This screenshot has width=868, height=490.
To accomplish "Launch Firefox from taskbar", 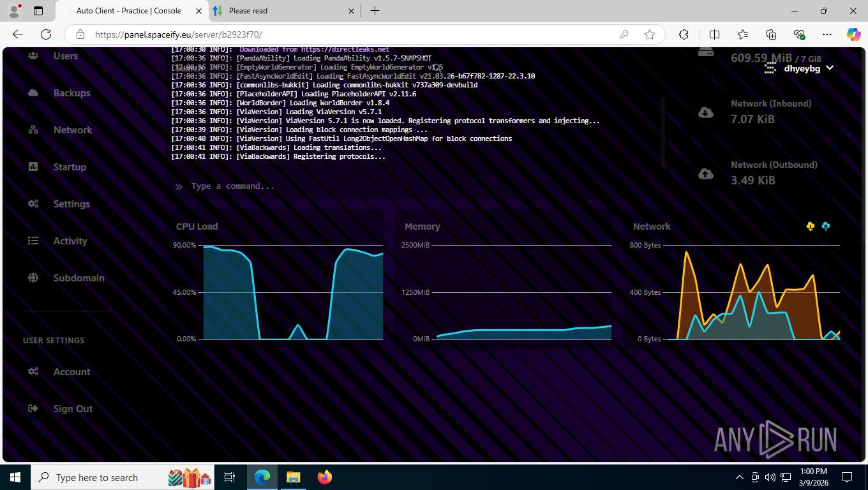I will click(x=325, y=477).
